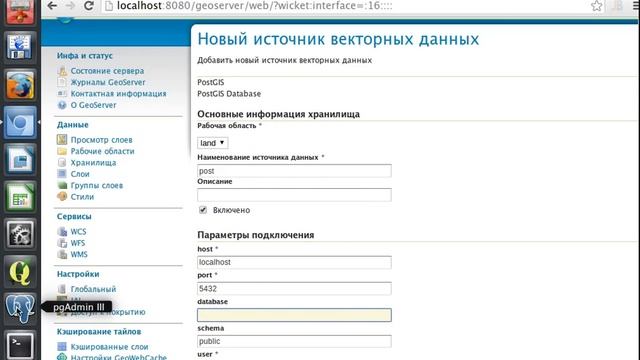Open WFS service settings link

[78, 243]
